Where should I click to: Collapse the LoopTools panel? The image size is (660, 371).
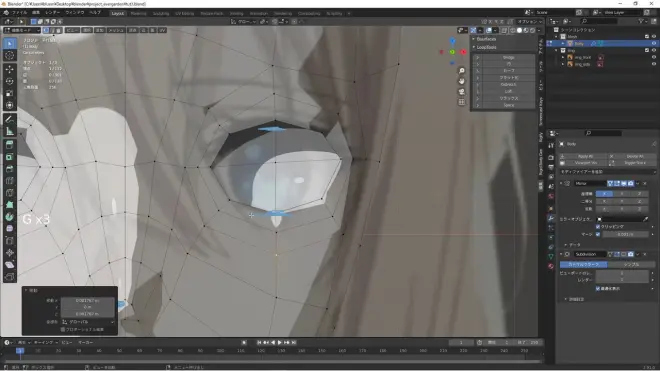pyautogui.click(x=474, y=47)
